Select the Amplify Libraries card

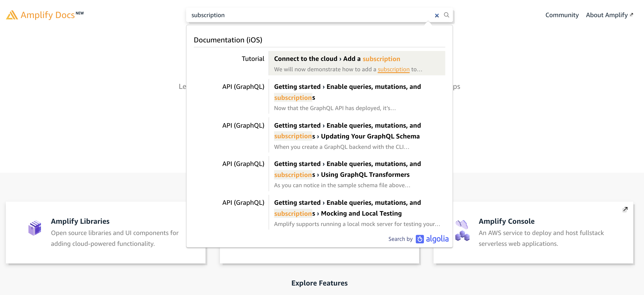tap(106, 232)
